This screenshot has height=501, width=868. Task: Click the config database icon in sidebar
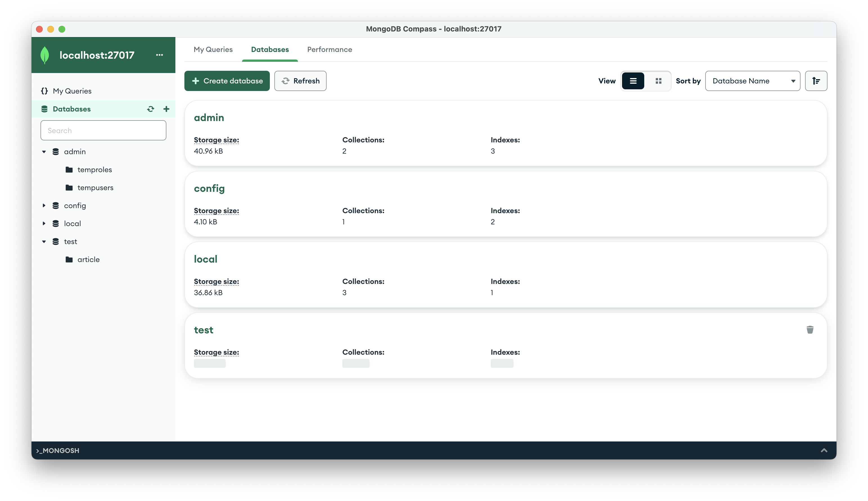[56, 205]
